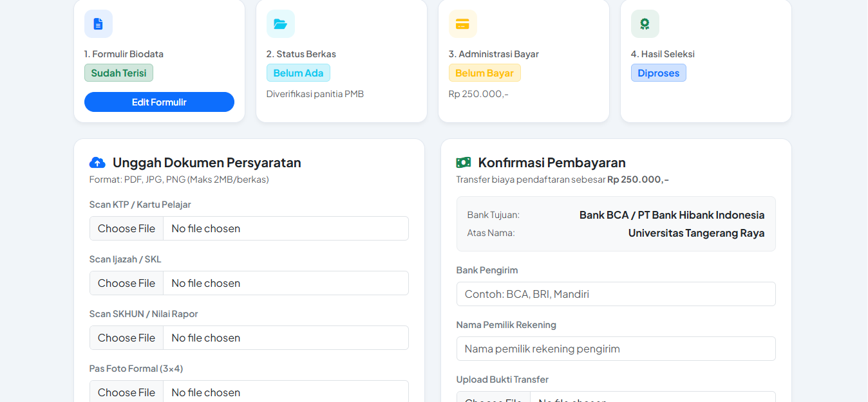This screenshot has width=868, height=402.
Task: Click the 'Bank Tujuan:' label
Action: coord(493,215)
